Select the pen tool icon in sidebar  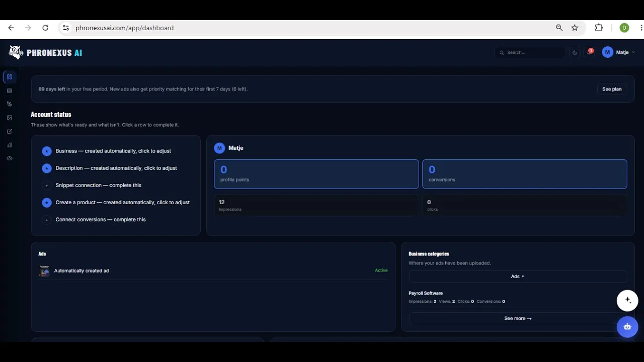(x=10, y=104)
